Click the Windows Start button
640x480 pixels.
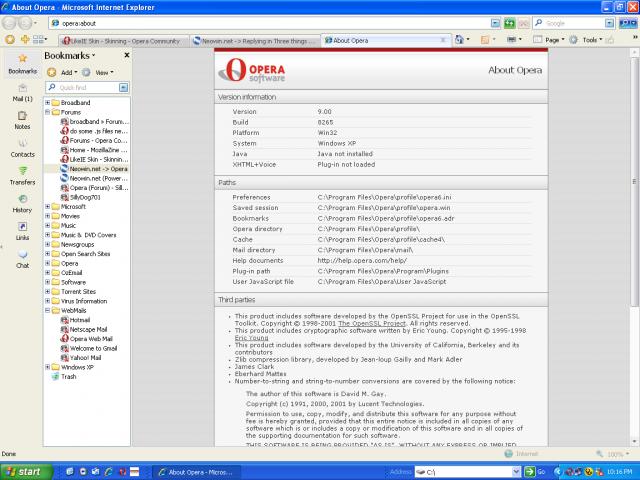coord(23,471)
